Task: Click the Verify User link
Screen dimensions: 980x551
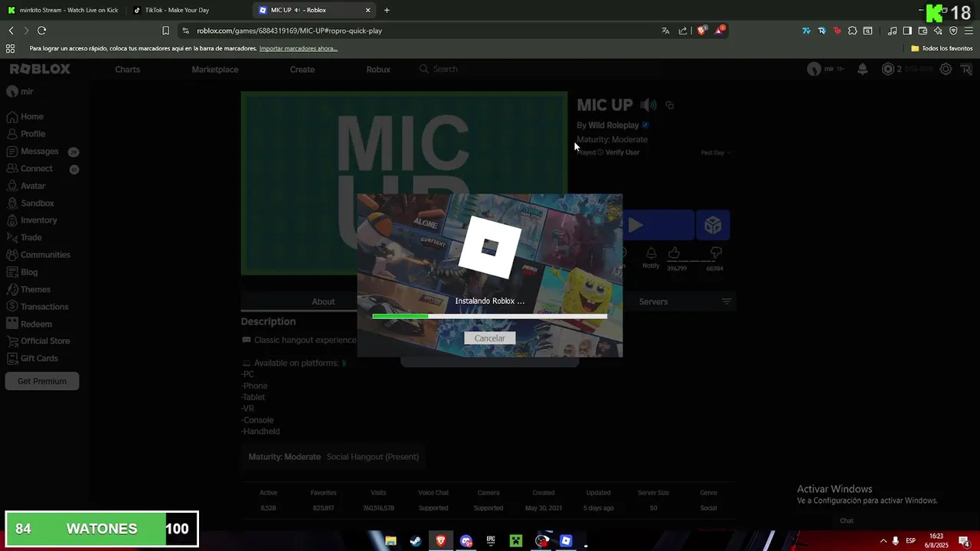Action: point(622,152)
